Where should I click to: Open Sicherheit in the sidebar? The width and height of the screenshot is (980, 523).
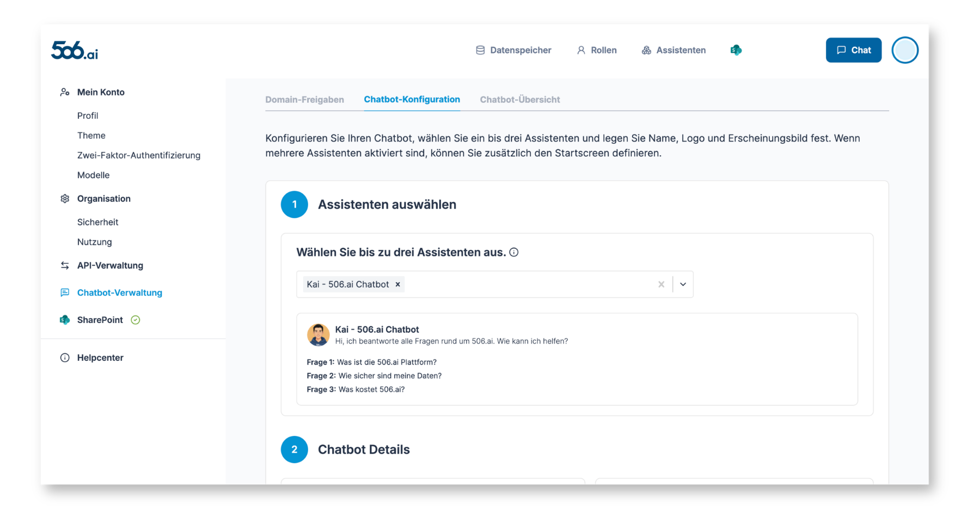pyautogui.click(x=97, y=222)
